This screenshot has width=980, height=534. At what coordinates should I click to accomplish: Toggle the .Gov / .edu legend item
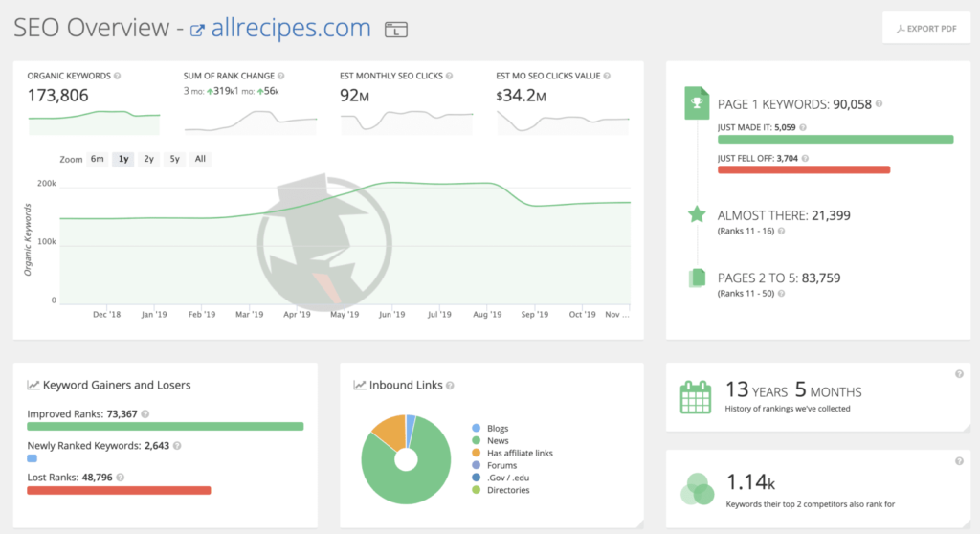[501, 478]
